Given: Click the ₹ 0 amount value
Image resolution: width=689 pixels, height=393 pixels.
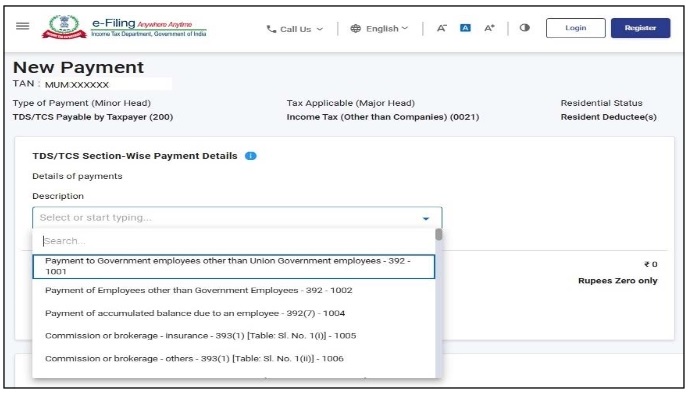Looking at the screenshot, I should pyautogui.click(x=651, y=264).
